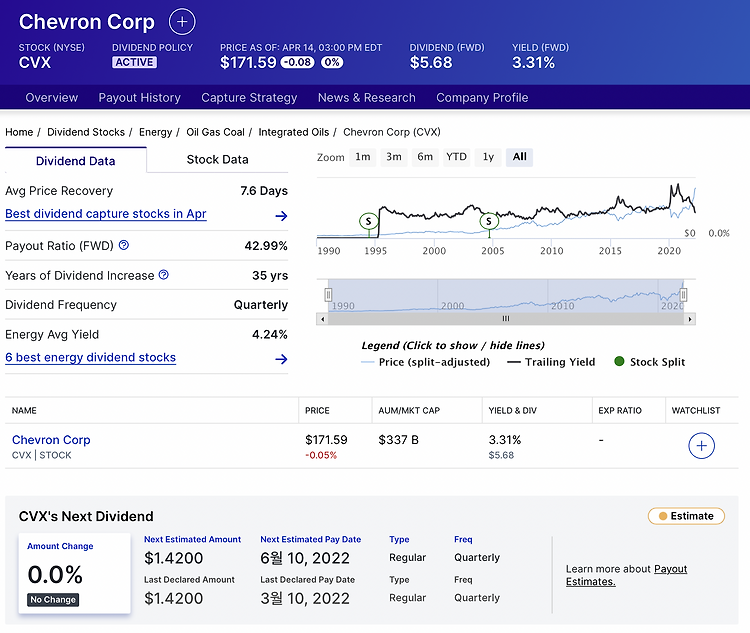Screen dimensions: 750x633
Task: Toggle Price (split-adjusted) line in legend
Action: point(426,362)
